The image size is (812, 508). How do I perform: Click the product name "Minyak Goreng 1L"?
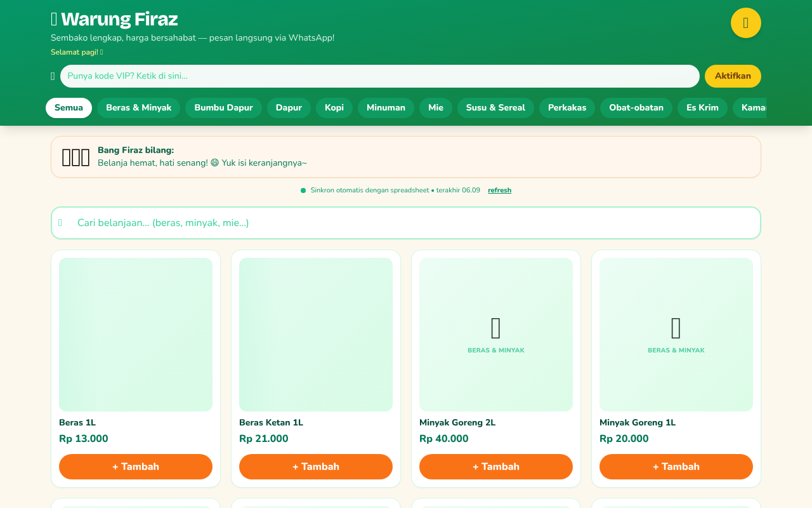(638, 423)
